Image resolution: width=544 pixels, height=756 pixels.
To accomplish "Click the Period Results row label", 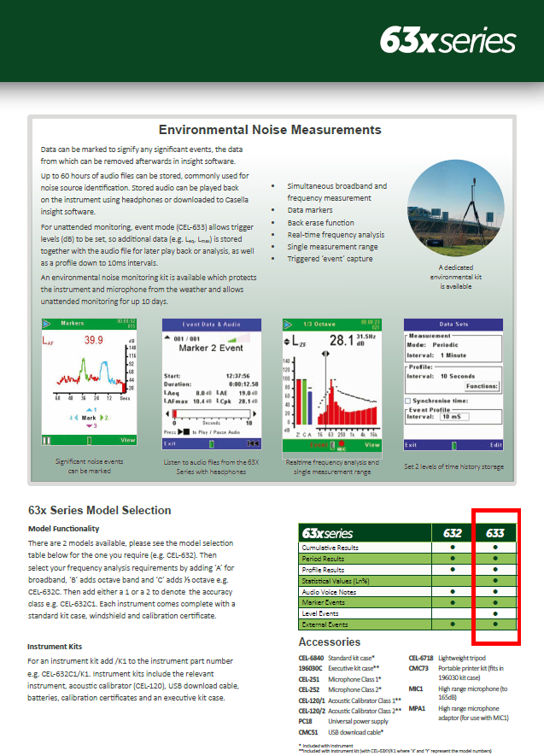I will click(323, 559).
